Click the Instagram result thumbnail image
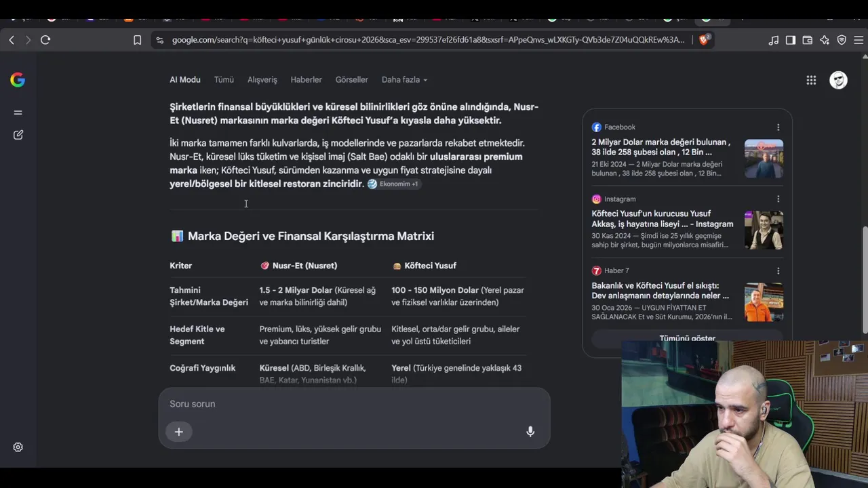Screen dimensions: 868x488 (764, 230)
